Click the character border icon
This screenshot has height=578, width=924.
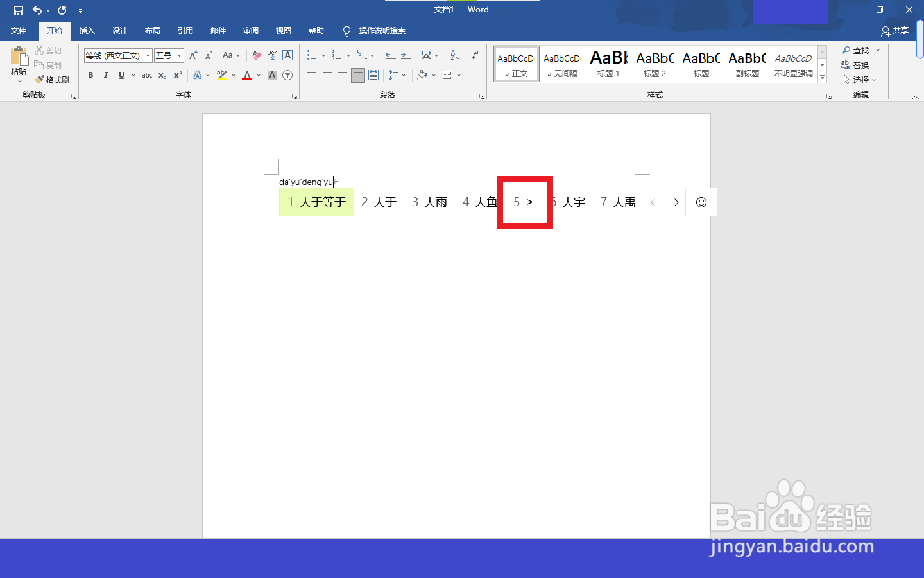point(287,56)
